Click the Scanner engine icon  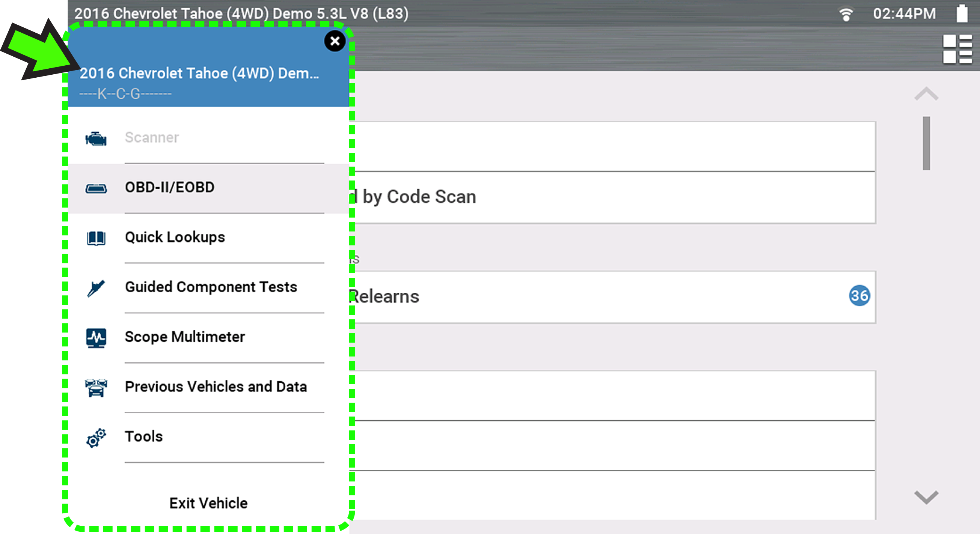(x=96, y=138)
